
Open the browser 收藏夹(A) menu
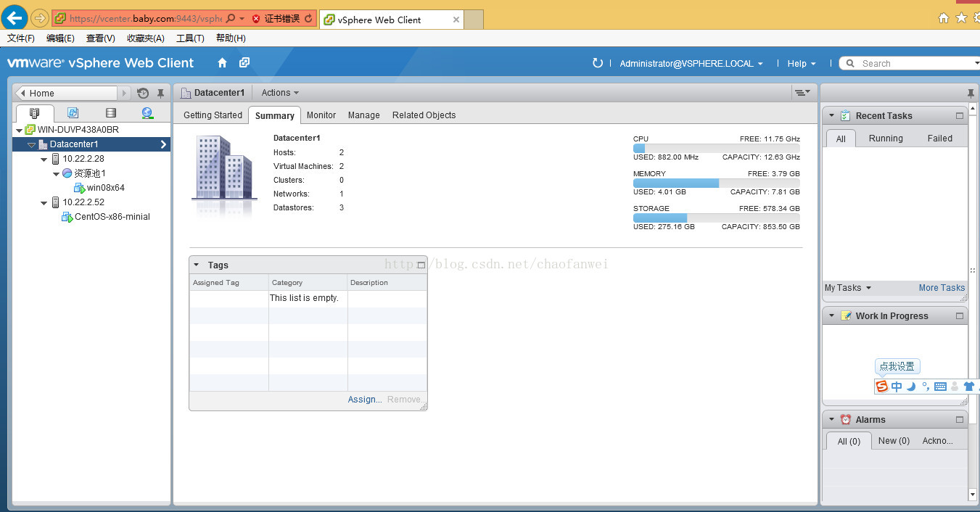click(x=145, y=38)
